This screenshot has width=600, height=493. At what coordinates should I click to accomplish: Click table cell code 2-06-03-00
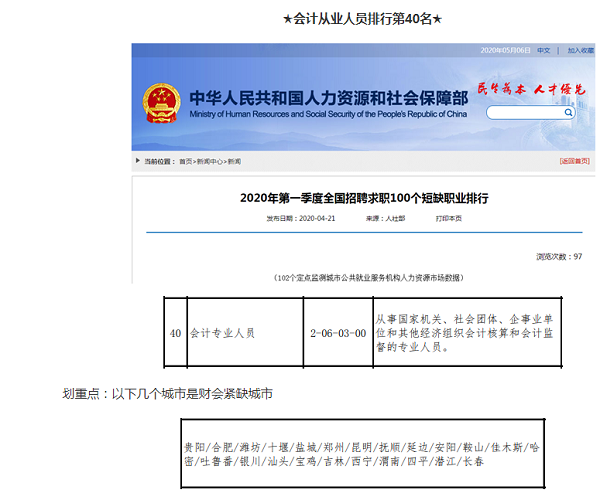338,333
